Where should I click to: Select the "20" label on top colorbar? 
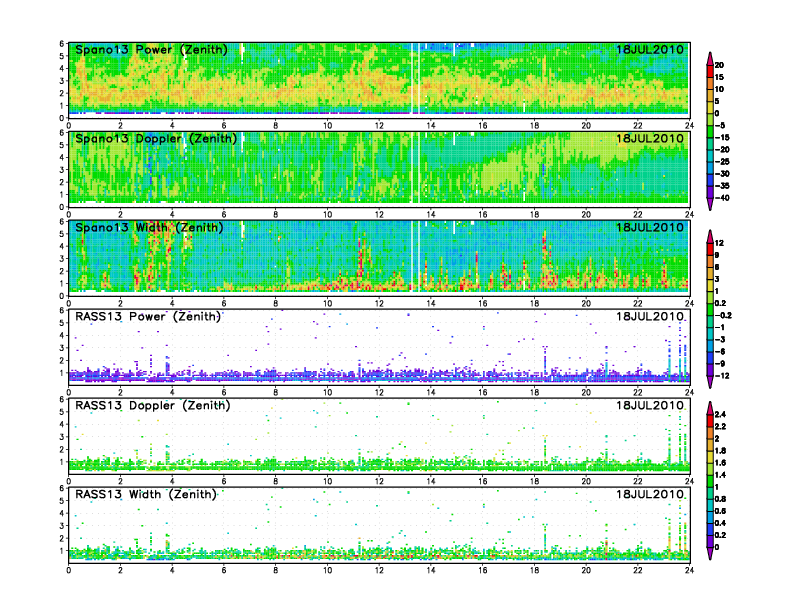[719, 65]
